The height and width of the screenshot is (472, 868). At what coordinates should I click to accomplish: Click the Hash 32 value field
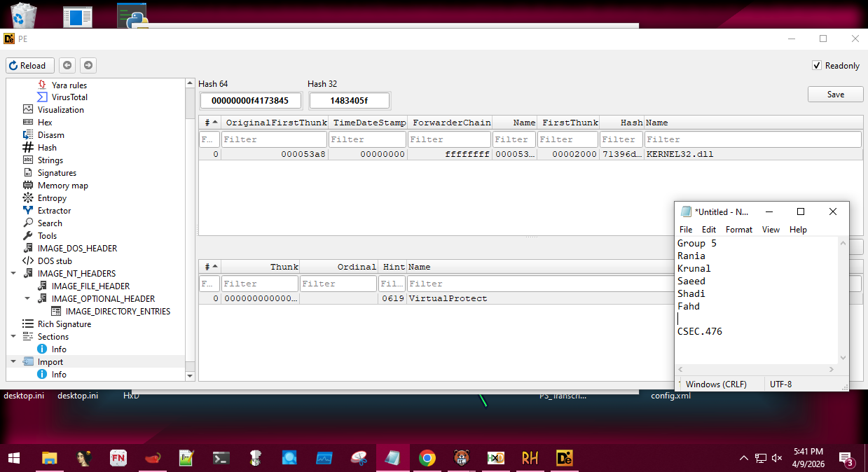click(349, 101)
